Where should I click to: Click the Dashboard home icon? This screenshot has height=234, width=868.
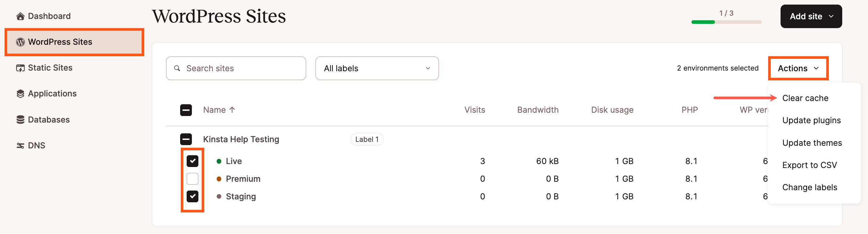point(21,16)
